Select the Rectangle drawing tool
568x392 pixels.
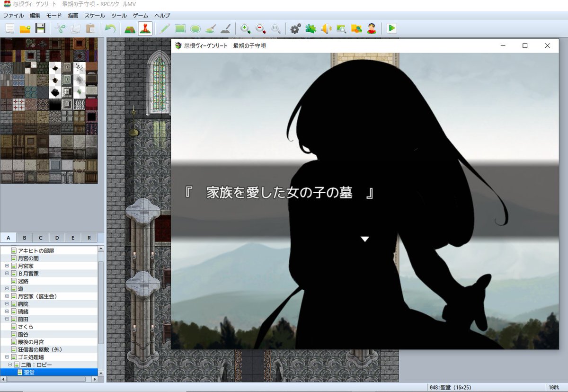coord(180,28)
